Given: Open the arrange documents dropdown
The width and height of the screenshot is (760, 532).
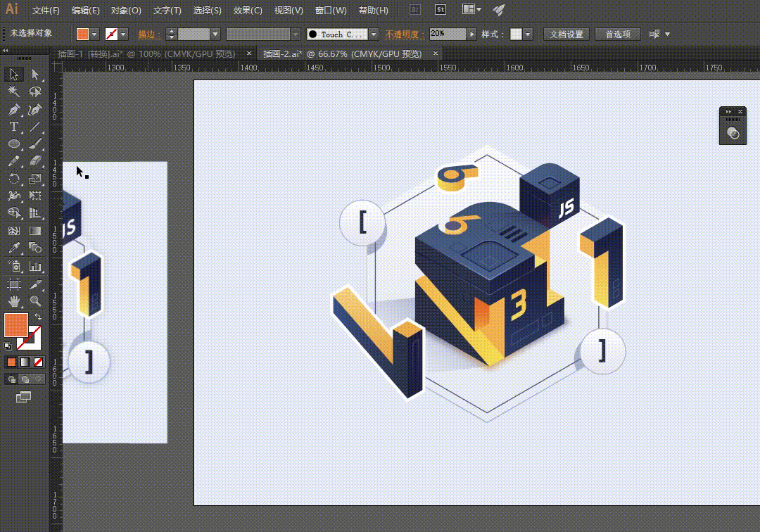Looking at the screenshot, I should 471,9.
